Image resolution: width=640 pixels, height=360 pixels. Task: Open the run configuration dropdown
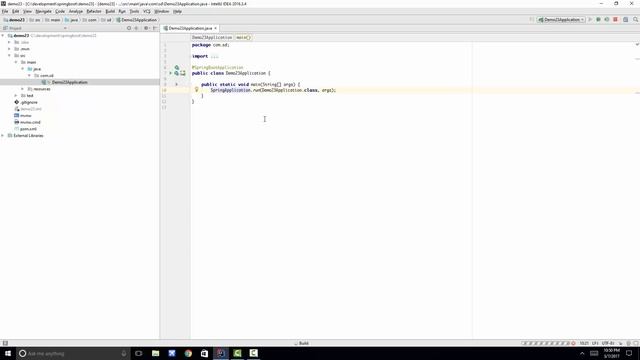(x=561, y=20)
